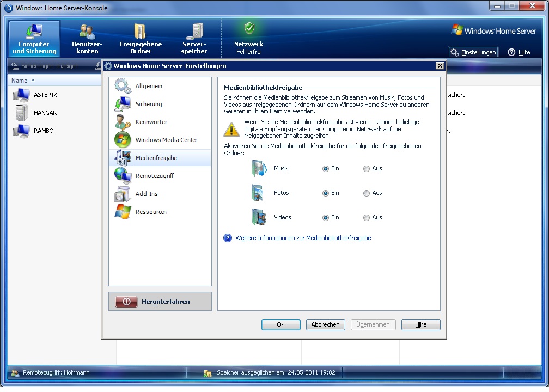
Task: Switch to the Serverspeicher tab
Action: coord(194,39)
